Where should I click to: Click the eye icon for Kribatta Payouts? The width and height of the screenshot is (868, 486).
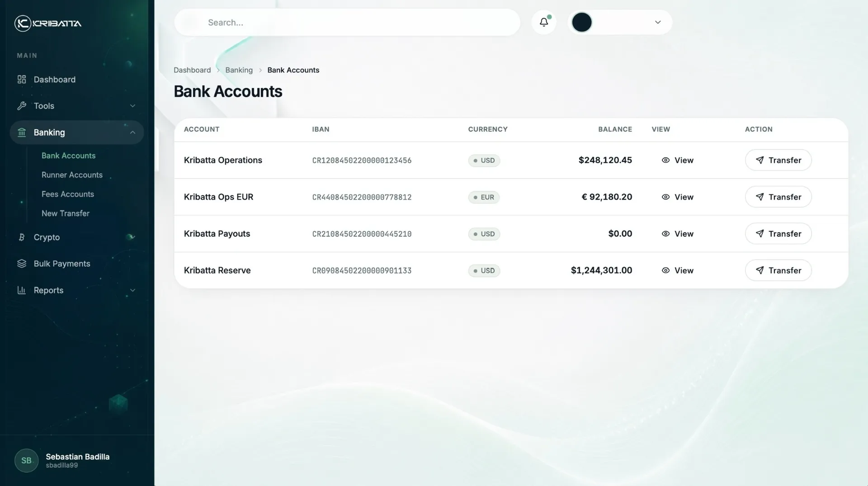click(665, 234)
